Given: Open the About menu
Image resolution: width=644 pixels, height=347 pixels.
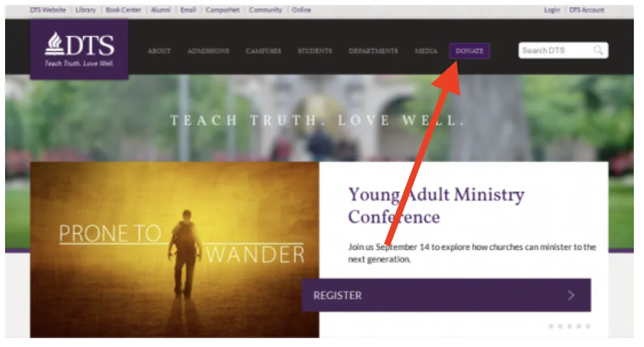Looking at the screenshot, I should (159, 51).
